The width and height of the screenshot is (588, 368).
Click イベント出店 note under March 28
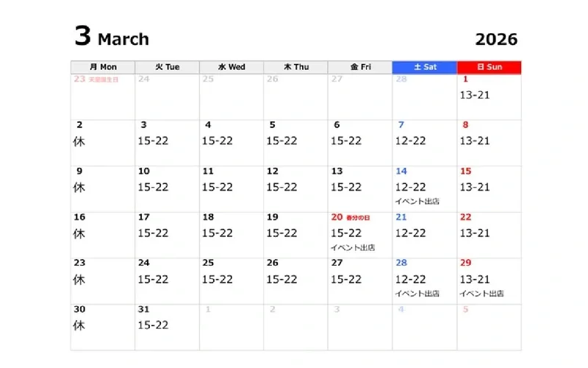click(417, 293)
